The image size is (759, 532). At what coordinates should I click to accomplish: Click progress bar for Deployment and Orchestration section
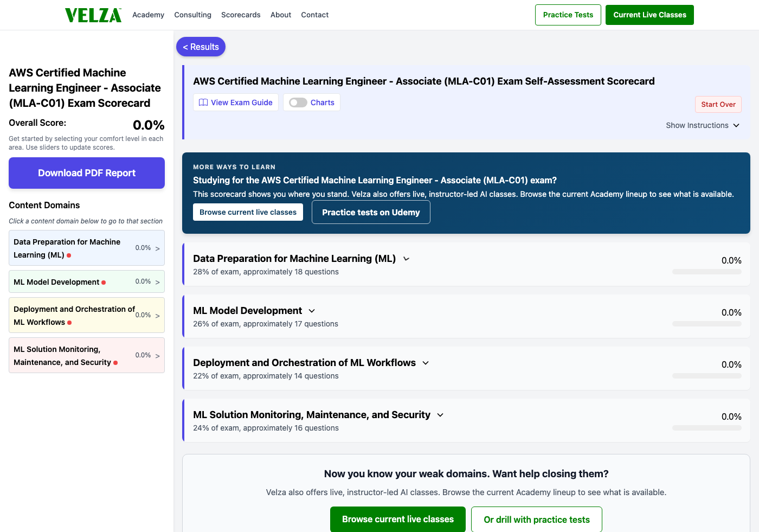[x=707, y=376]
